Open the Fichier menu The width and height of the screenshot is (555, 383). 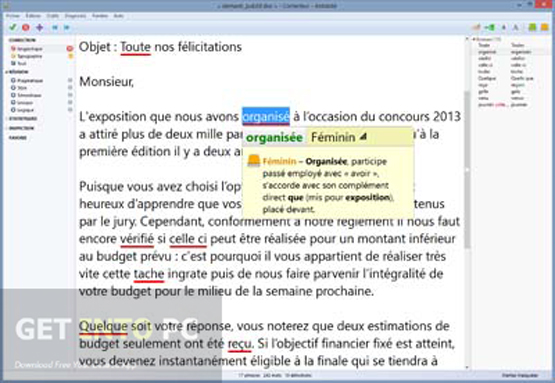pyautogui.click(x=13, y=16)
